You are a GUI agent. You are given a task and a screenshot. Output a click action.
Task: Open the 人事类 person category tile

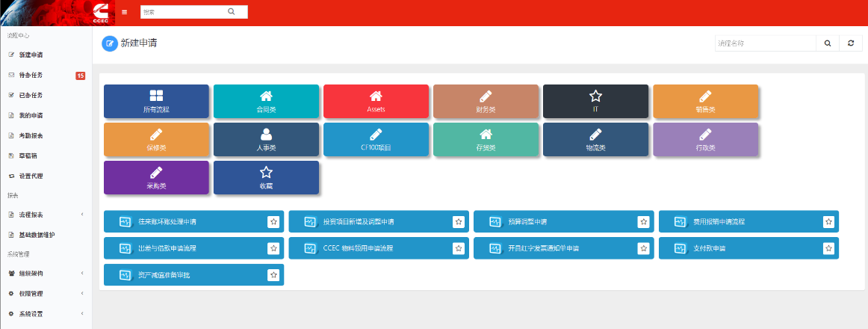(266, 140)
